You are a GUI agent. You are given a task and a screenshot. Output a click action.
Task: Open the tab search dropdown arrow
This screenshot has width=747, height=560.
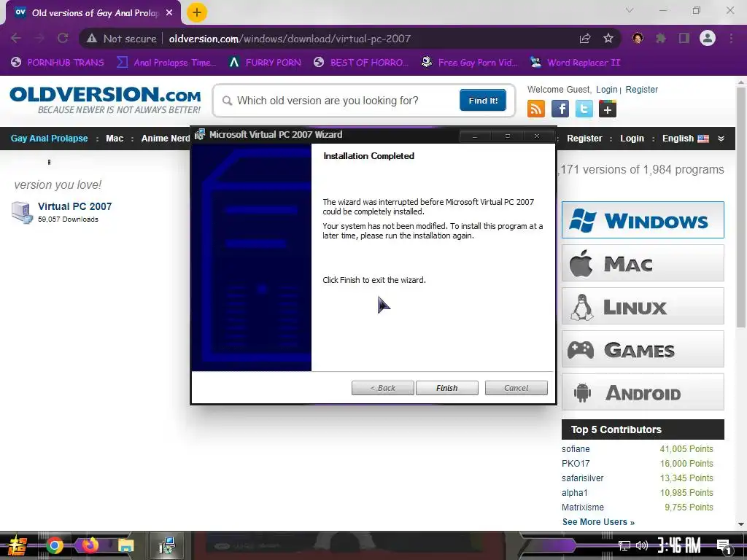[630, 10]
